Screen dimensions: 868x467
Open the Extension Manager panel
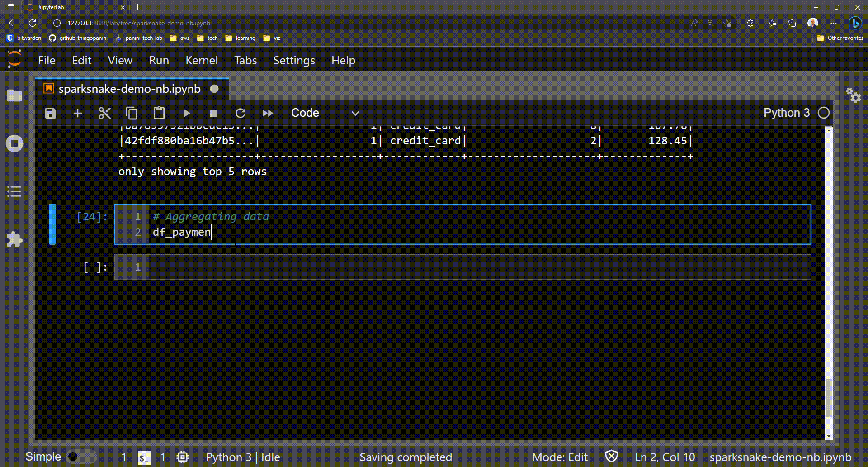pos(14,239)
